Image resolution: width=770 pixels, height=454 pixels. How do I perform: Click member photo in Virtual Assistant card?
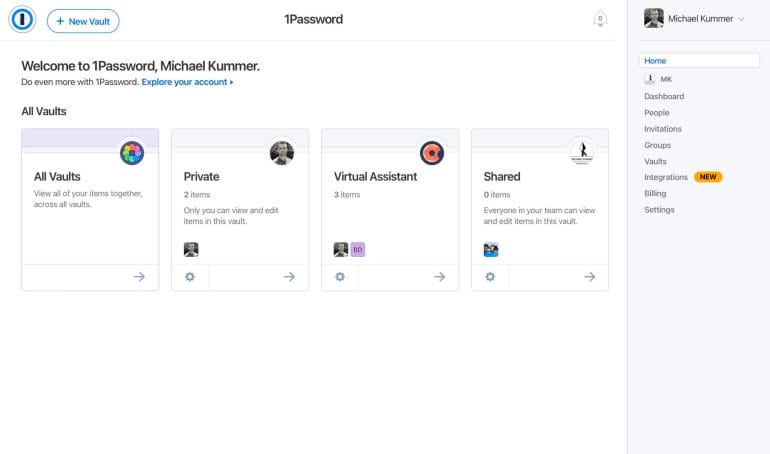[x=341, y=249]
